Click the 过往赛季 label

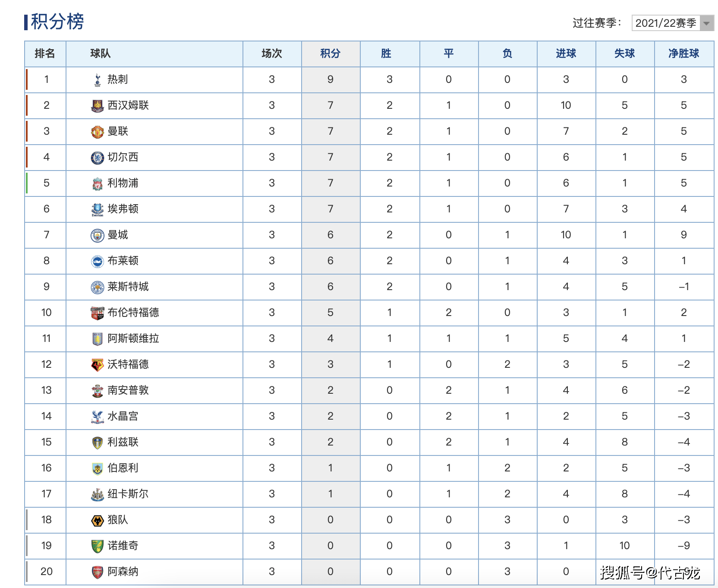pyautogui.click(x=597, y=23)
